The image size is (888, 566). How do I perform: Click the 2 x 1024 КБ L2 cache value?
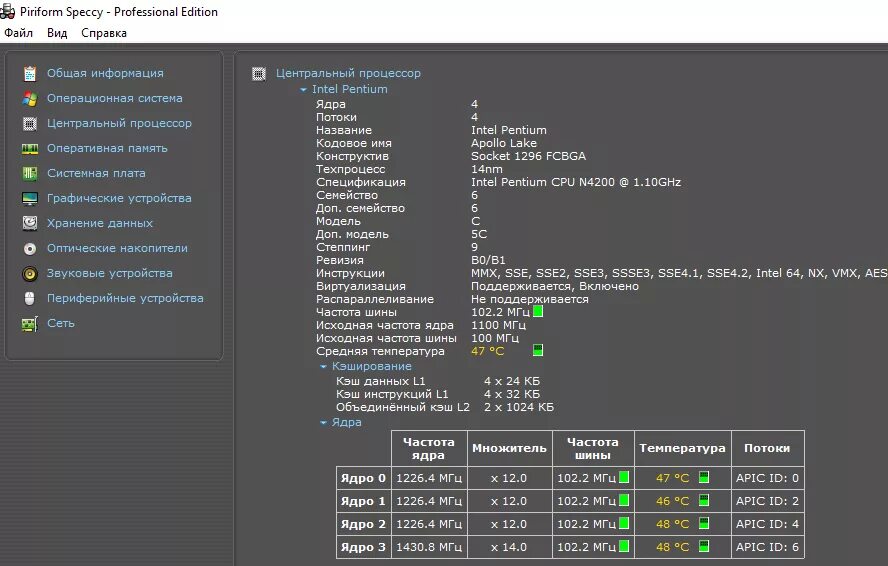point(519,407)
